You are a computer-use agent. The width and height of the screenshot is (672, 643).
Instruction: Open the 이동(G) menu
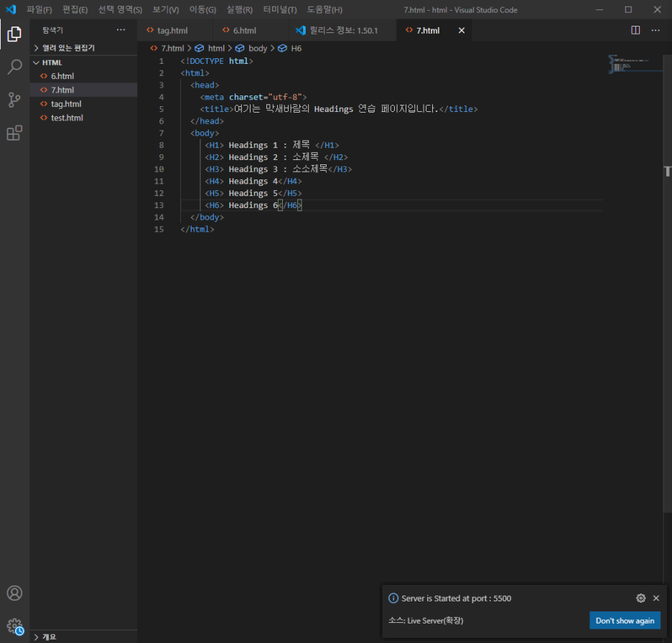[202, 10]
